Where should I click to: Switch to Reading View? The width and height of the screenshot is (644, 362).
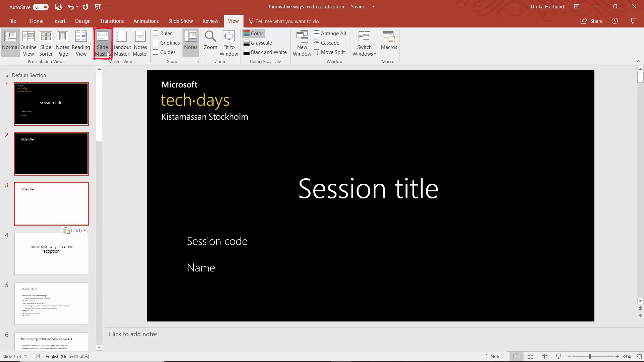pyautogui.click(x=81, y=43)
